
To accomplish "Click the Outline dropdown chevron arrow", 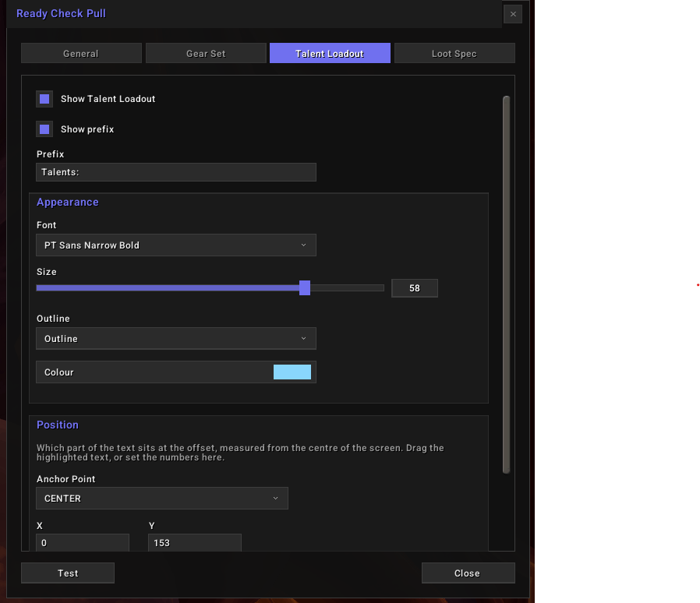I will pyautogui.click(x=303, y=338).
